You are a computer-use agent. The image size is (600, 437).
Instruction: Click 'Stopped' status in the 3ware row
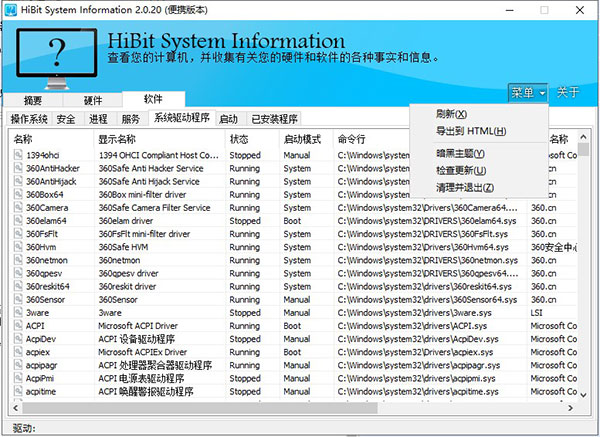[x=245, y=313]
